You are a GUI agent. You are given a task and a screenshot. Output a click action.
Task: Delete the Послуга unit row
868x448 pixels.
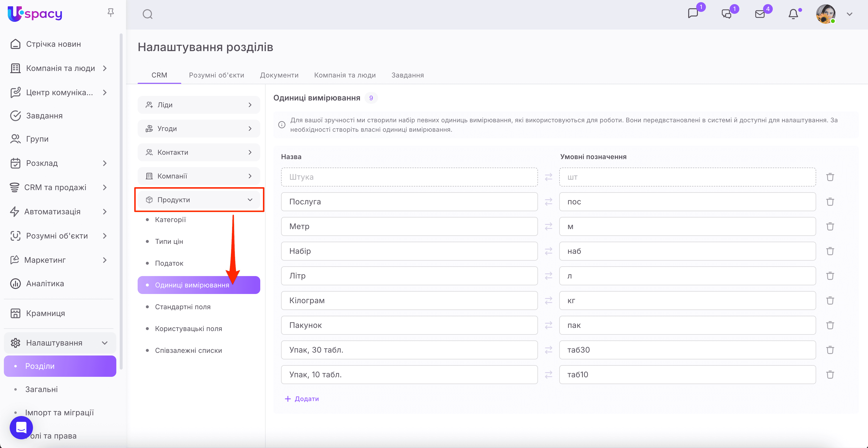[830, 202]
